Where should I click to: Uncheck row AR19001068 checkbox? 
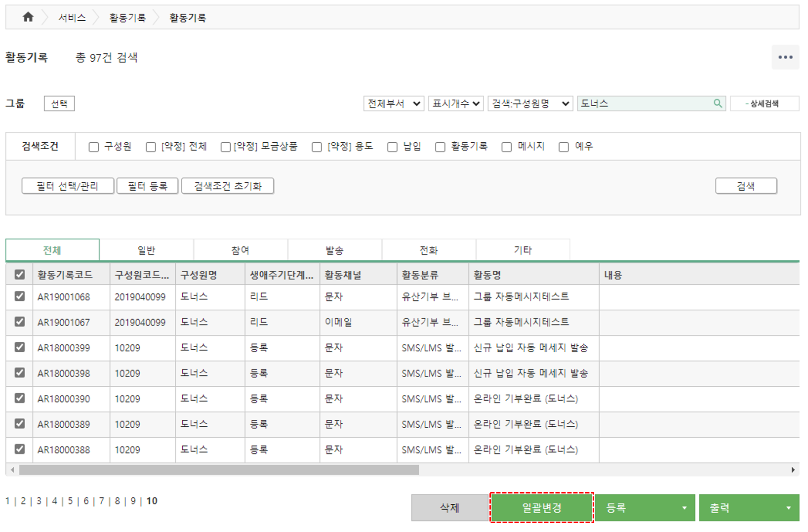(x=20, y=296)
